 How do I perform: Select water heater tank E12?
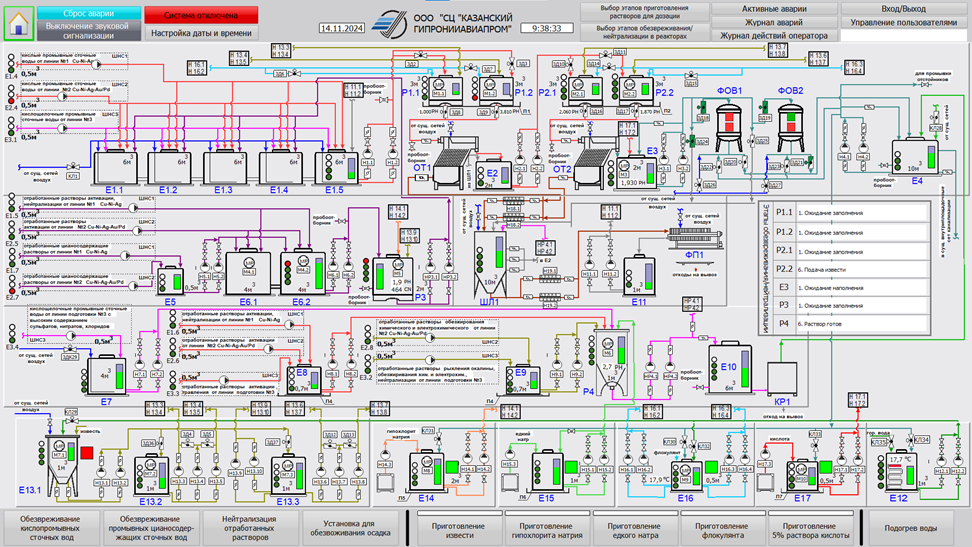point(901,471)
